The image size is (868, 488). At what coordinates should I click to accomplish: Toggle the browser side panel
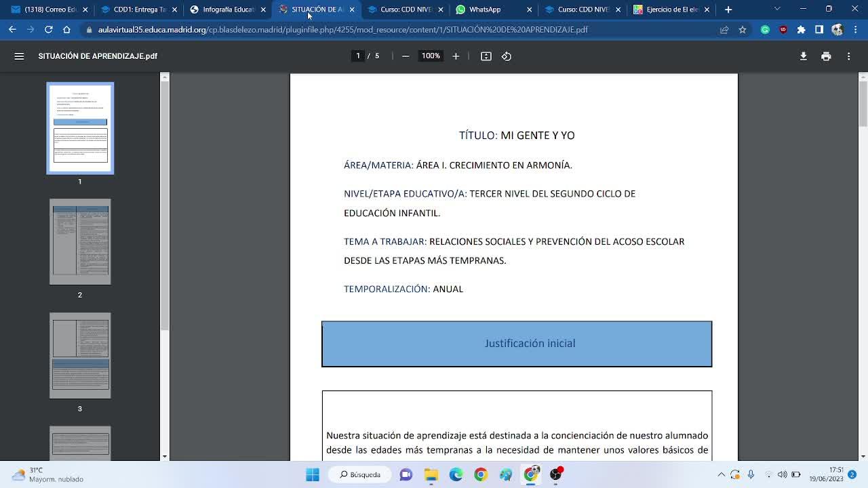coord(819,30)
